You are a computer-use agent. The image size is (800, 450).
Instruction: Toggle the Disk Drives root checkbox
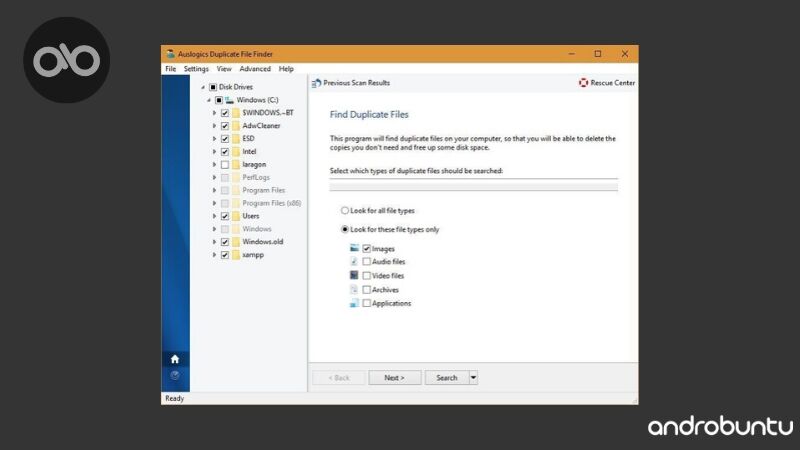(213, 87)
